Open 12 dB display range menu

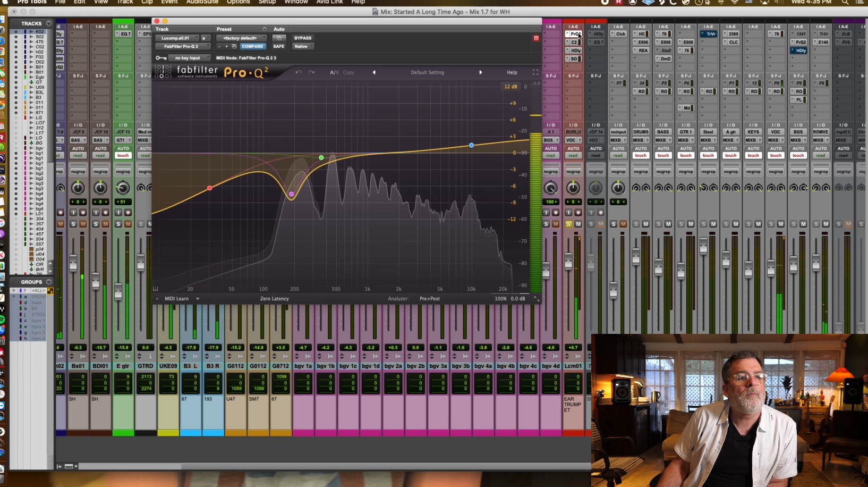[510, 87]
